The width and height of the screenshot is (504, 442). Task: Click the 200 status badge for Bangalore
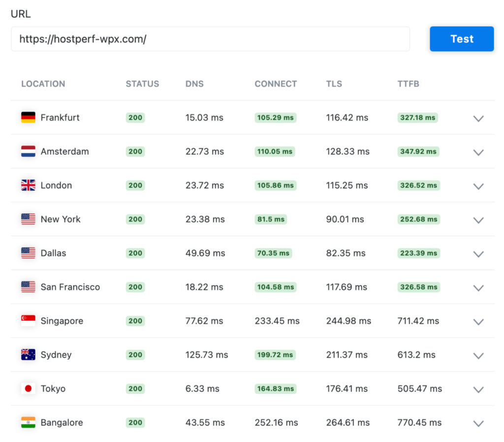click(x=135, y=423)
